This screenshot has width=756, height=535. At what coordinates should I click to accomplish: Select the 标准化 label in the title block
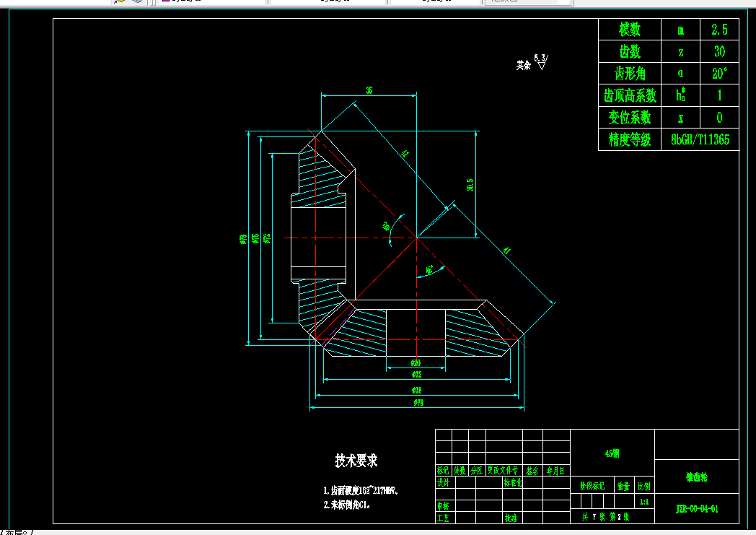pos(513,482)
